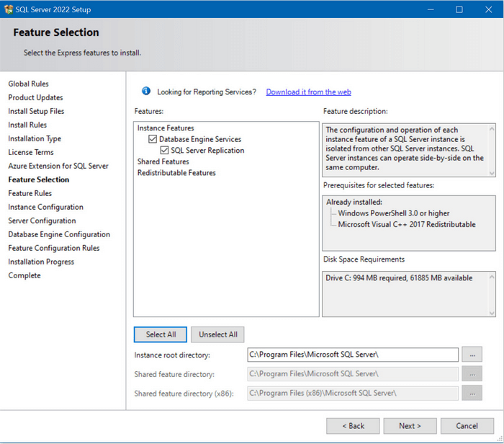This screenshot has width=504, height=444.
Task: Select Instance Configuration step in sidebar
Action: [x=45, y=207]
